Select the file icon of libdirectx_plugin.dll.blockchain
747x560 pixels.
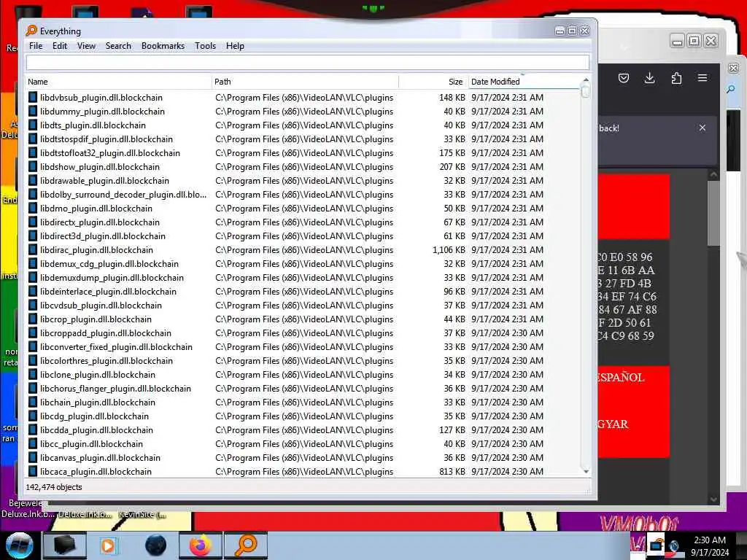pos(32,222)
